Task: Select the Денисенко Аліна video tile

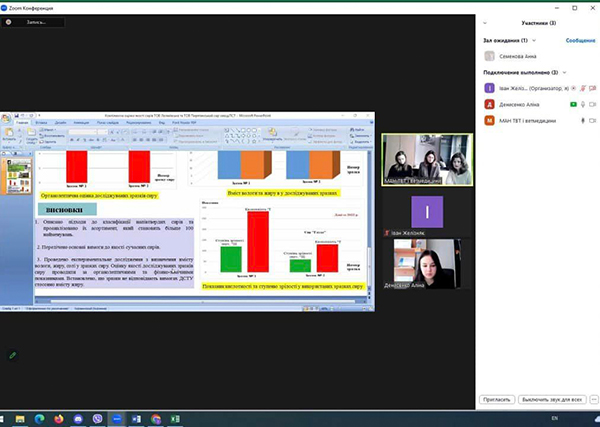Action: click(427, 264)
